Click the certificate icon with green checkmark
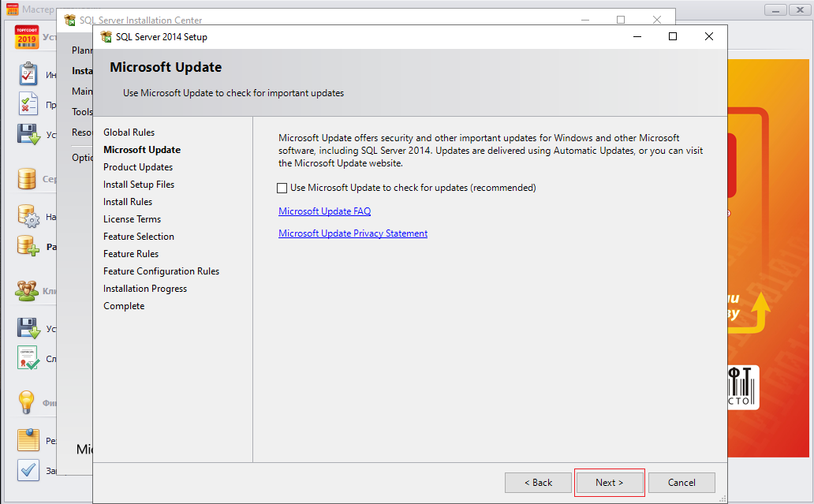 28,358
